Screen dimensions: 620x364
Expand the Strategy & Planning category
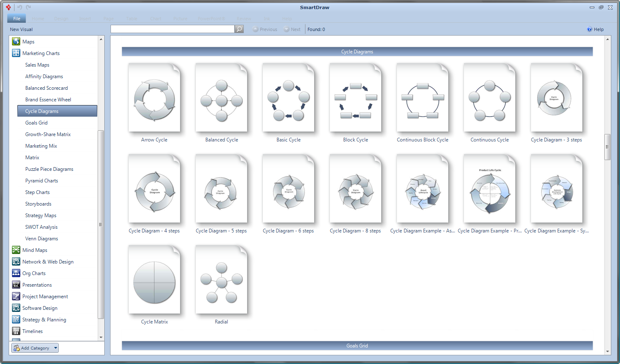point(44,320)
